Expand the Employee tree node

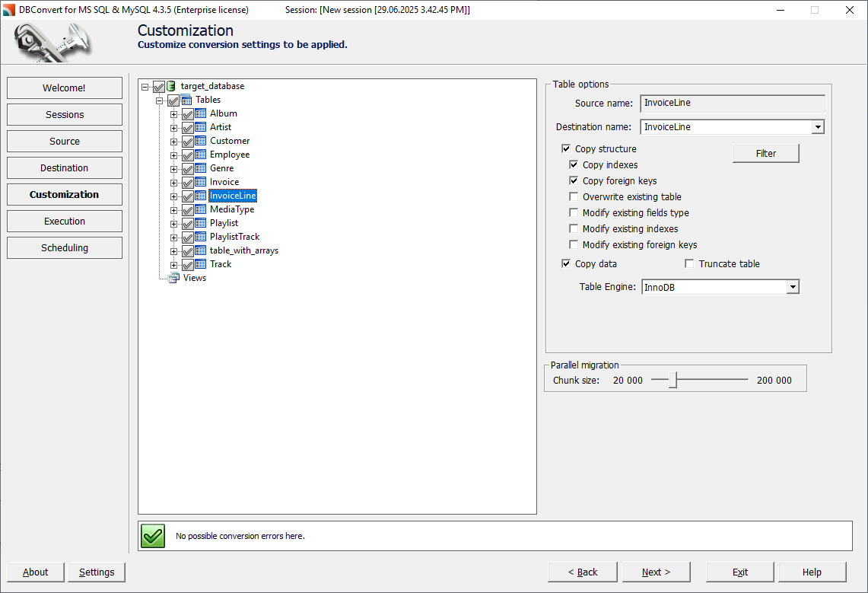click(173, 154)
